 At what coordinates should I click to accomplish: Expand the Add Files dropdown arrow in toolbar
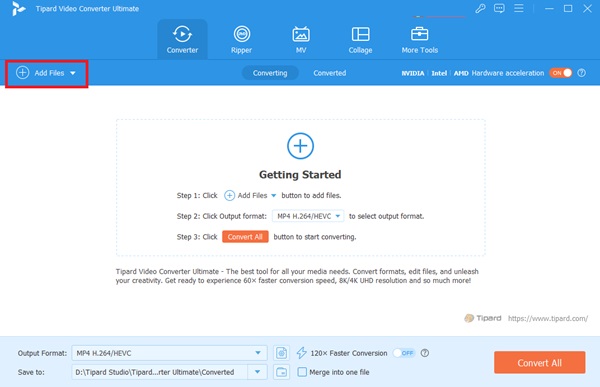pos(73,73)
